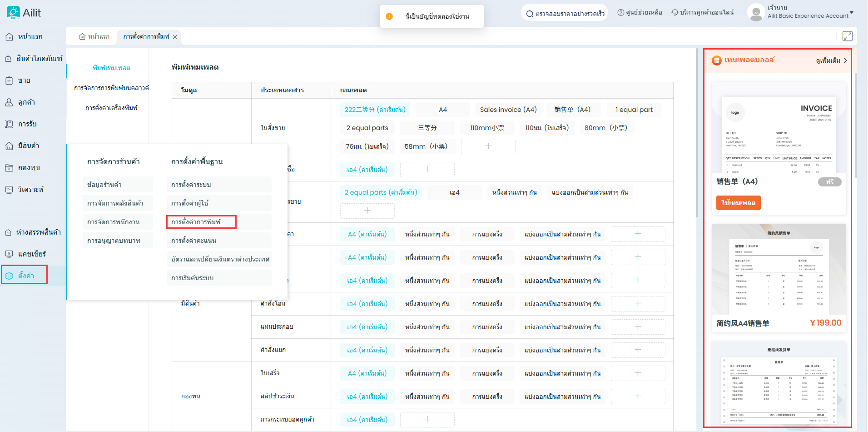Open the ขาย sales sidebar icon
The width and height of the screenshot is (868, 432).
[9, 80]
